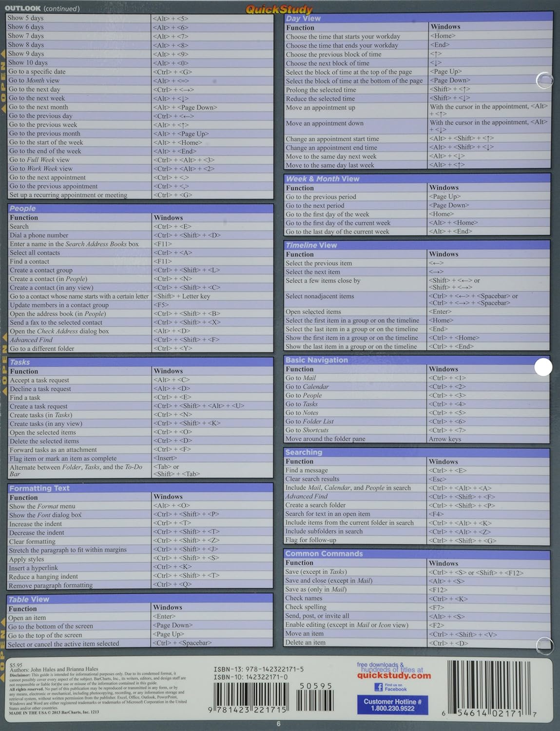
Task: Click 'Insert a hyperlink'
Action: [x=33, y=568]
